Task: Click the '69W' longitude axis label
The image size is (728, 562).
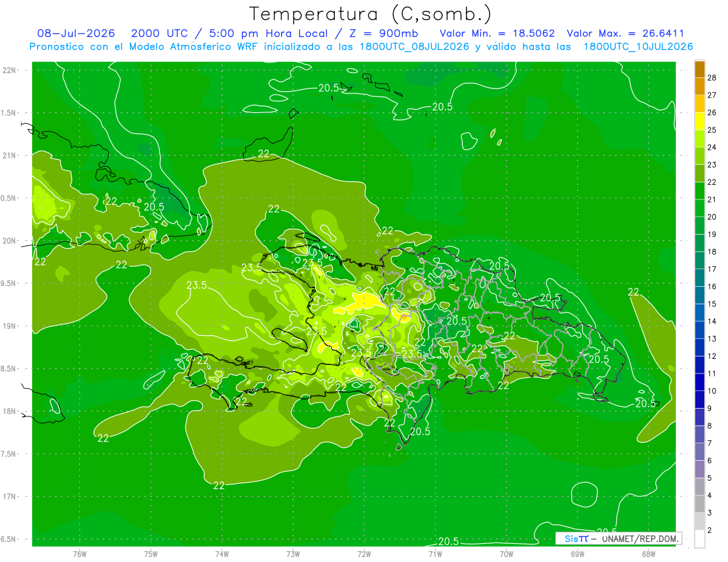Action: point(577,554)
